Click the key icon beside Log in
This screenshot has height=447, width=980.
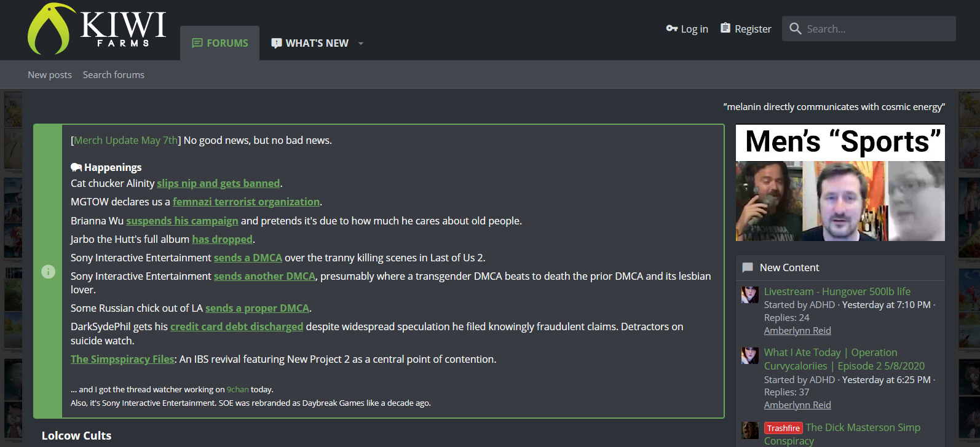point(671,28)
